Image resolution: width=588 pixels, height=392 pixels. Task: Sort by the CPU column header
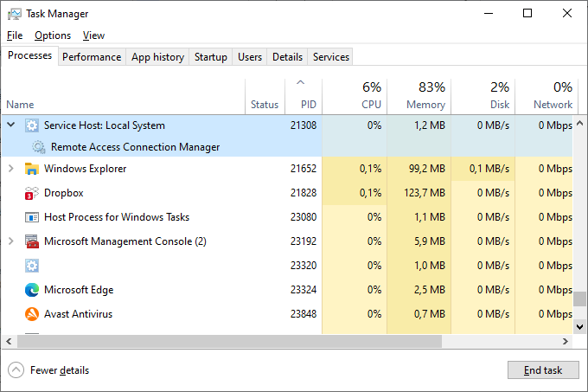tap(355, 96)
